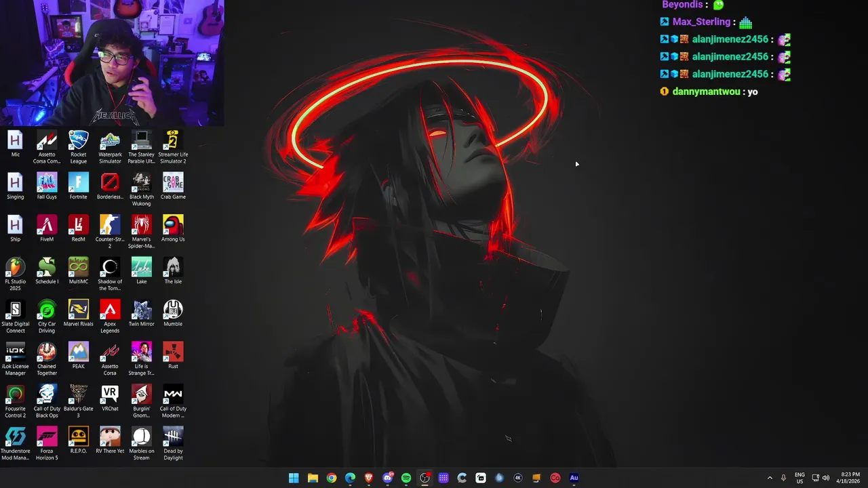Launch Rust desktop shortcut
Screen dimensions: 868x488
[x=173, y=356]
